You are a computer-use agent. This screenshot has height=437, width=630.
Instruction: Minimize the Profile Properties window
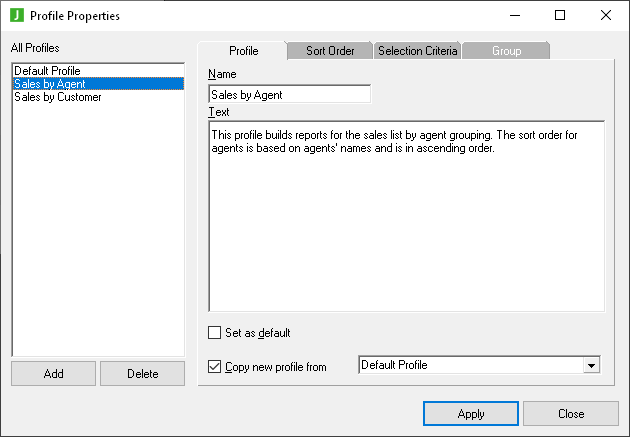tap(514, 15)
